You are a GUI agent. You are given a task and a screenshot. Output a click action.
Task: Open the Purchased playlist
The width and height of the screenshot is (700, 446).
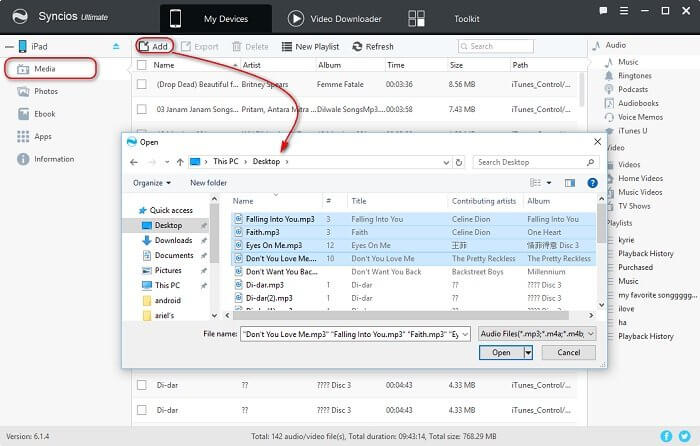pyautogui.click(x=635, y=267)
